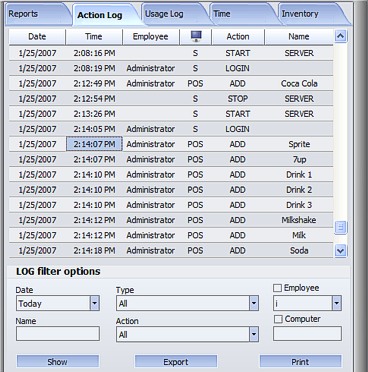The image size is (368, 372).
Task: Select the Coca Cola ADD log row
Action: [x=171, y=83]
